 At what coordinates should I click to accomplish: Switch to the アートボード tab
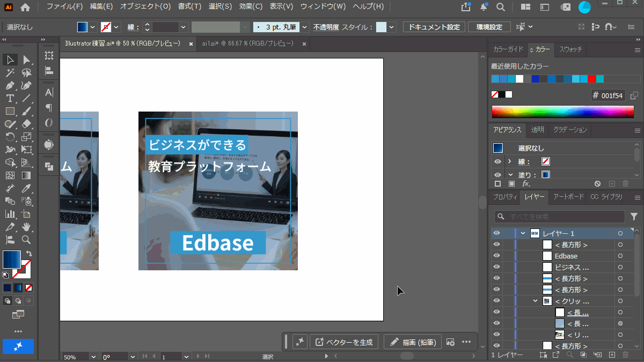568,197
